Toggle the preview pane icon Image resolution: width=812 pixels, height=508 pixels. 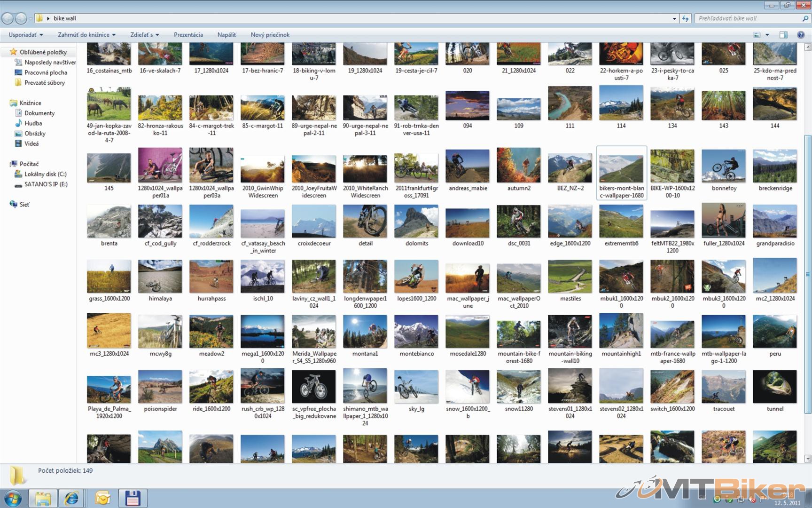coord(783,35)
